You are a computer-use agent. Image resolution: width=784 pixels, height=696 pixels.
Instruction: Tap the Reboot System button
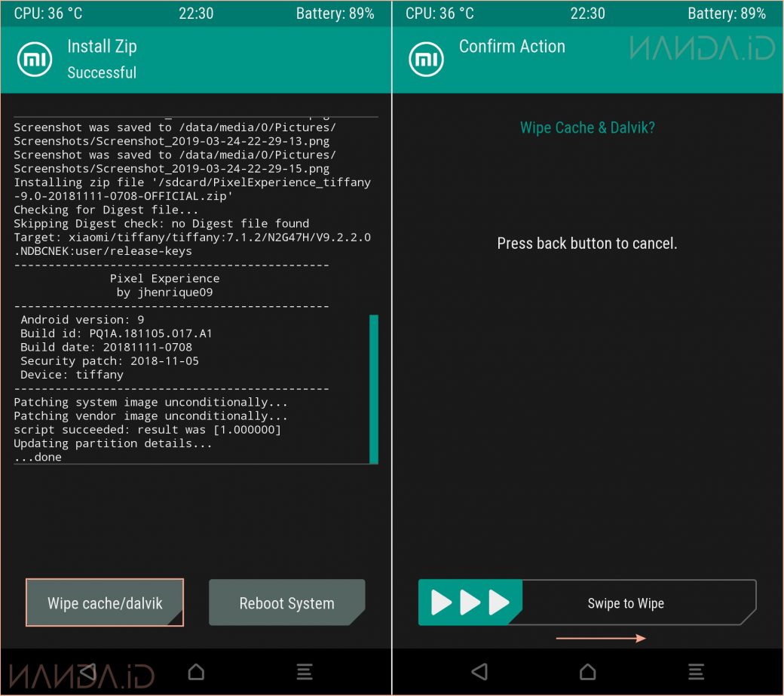(286, 602)
